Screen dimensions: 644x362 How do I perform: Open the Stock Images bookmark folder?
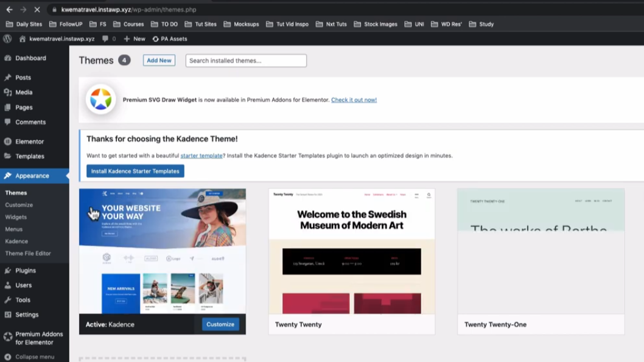pos(376,24)
